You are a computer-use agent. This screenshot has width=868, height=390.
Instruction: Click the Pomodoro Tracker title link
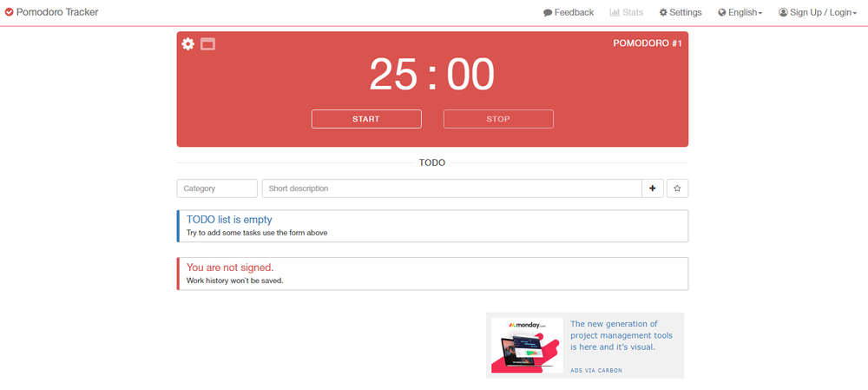[57, 12]
